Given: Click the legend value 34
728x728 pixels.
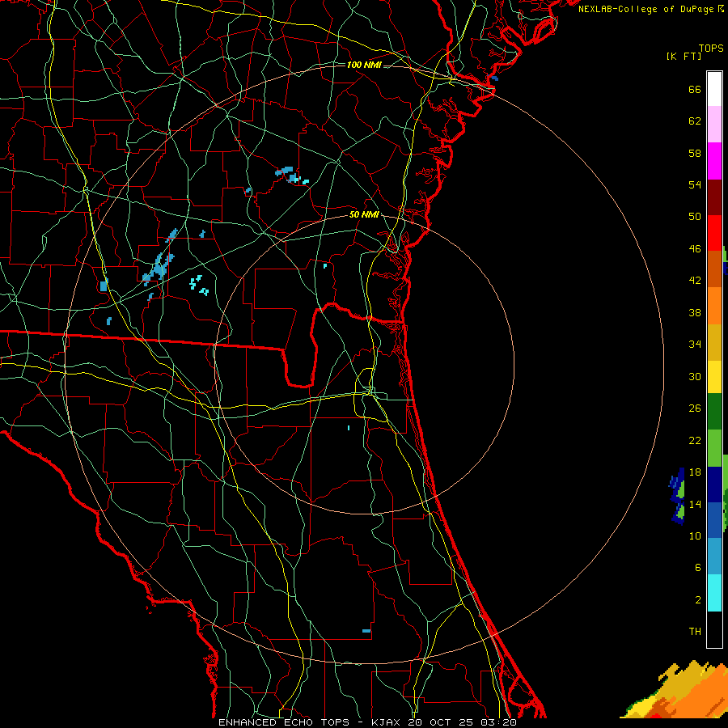Looking at the screenshot, I should coord(695,345).
